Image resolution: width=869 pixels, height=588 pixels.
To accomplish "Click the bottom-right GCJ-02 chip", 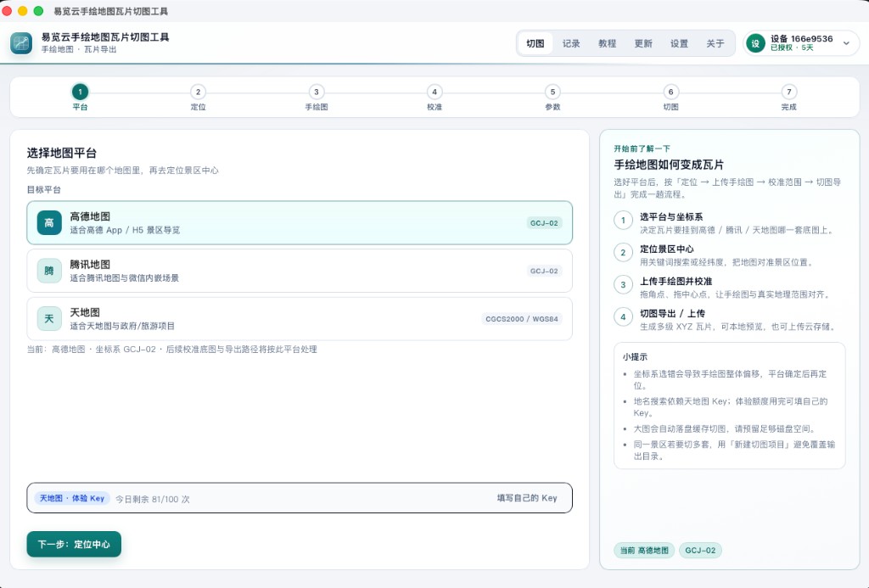I will click(x=700, y=551).
